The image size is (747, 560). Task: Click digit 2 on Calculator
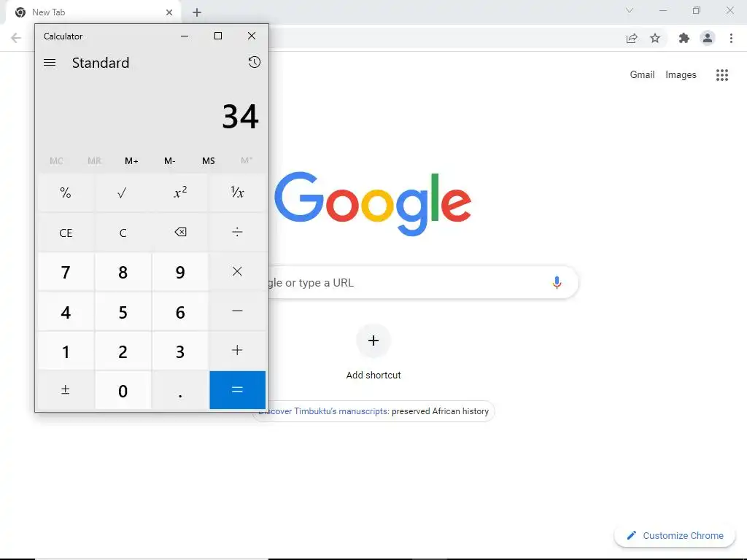pyautogui.click(x=123, y=351)
